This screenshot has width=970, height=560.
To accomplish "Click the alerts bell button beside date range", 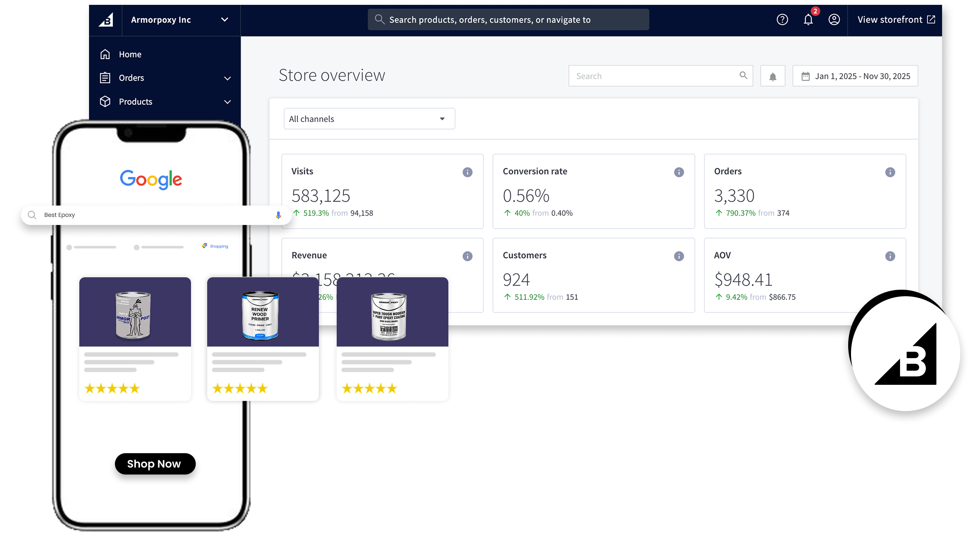I will [773, 76].
